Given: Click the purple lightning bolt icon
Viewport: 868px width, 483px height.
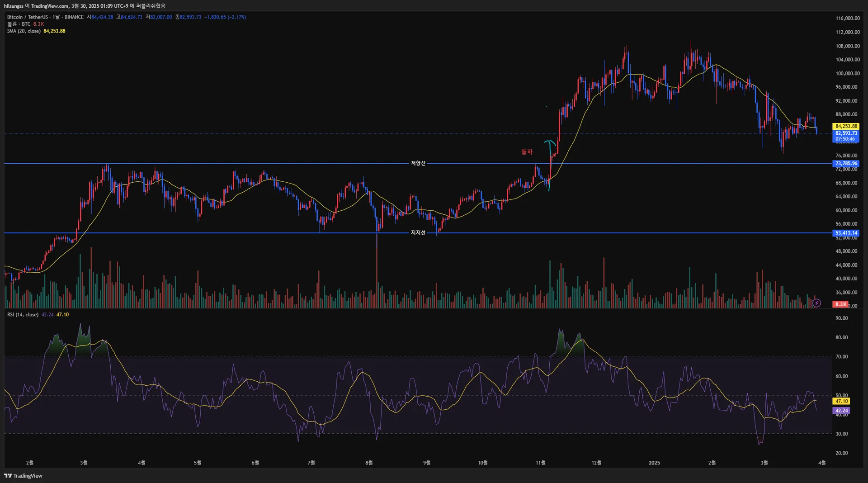Looking at the screenshot, I should pyautogui.click(x=816, y=303).
